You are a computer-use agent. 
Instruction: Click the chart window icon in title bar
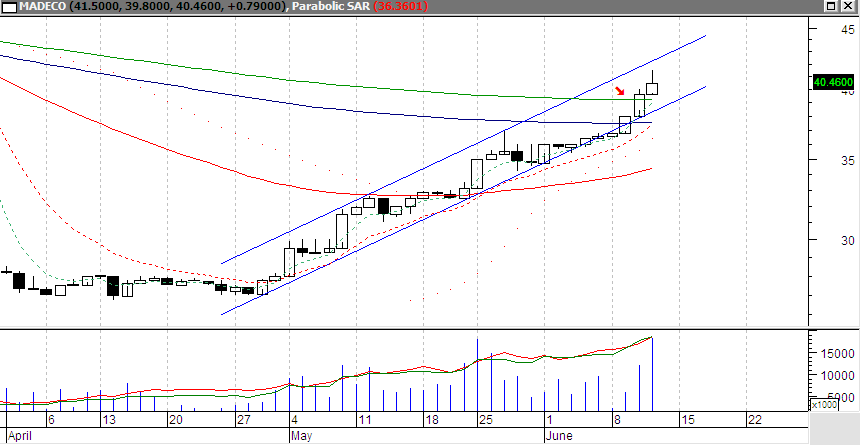click(x=9, y=7)
